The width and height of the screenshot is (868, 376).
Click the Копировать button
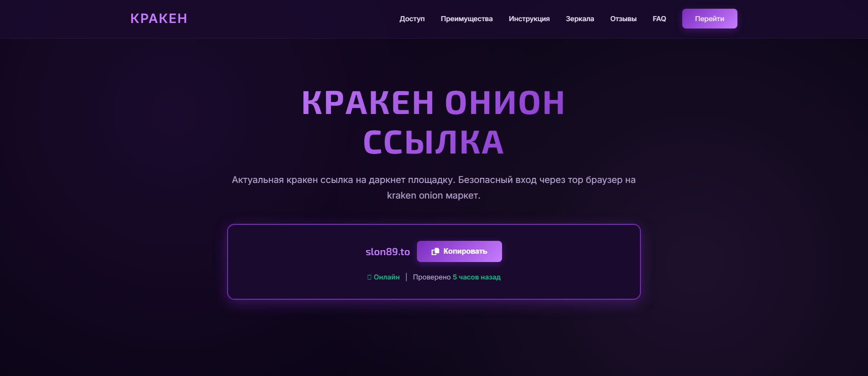(459, 251)
